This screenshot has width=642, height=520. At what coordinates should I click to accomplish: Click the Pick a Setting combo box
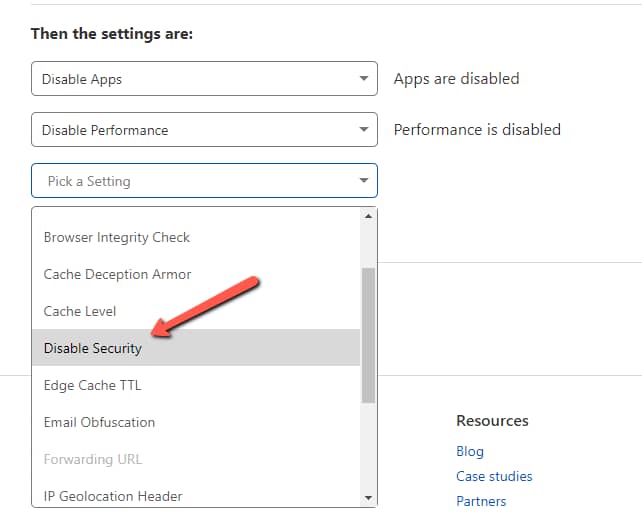(x=204, y=181)
